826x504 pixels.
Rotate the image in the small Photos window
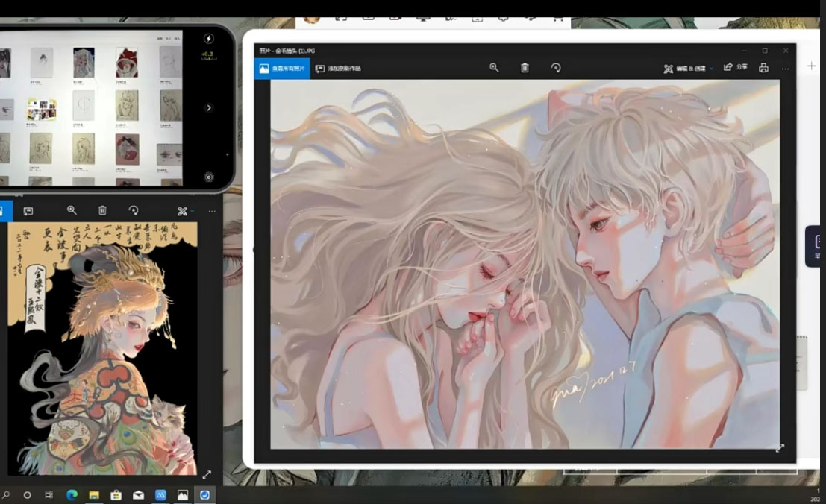(x=134, y=210)
